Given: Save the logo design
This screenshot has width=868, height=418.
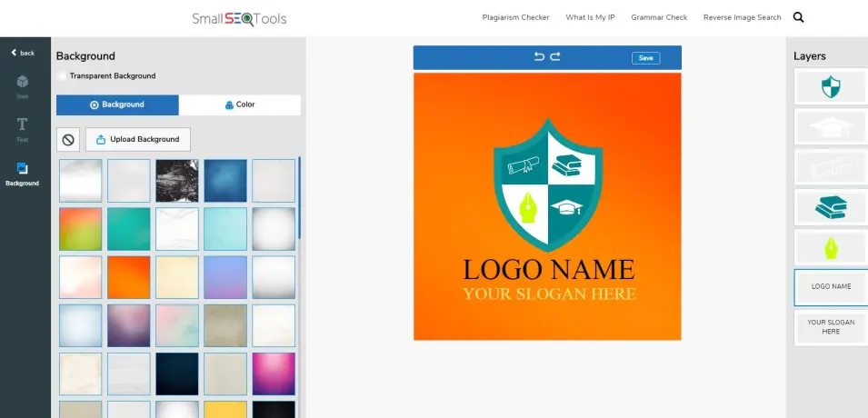Looking at the screenshot, I should 645,57.
